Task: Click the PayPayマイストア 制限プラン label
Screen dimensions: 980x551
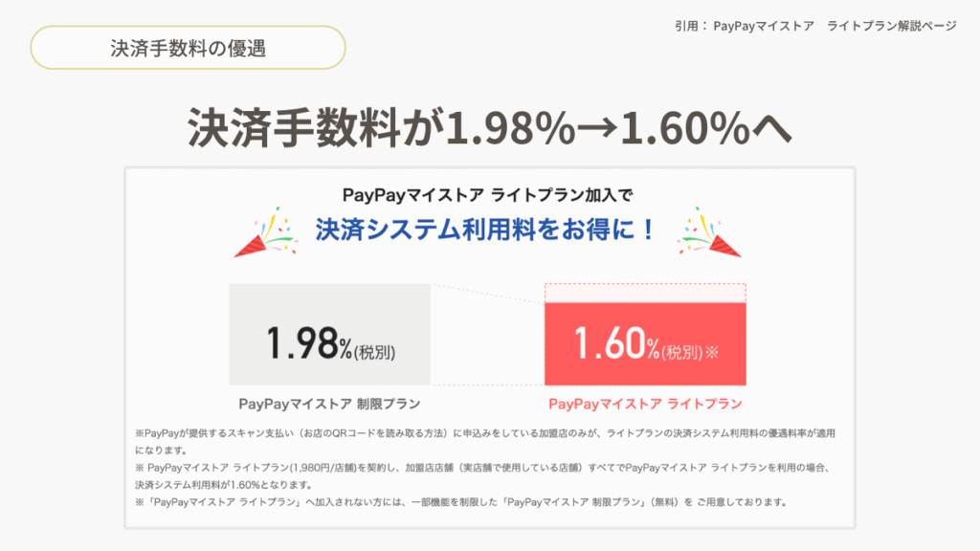Action: [x=329, y=403]
